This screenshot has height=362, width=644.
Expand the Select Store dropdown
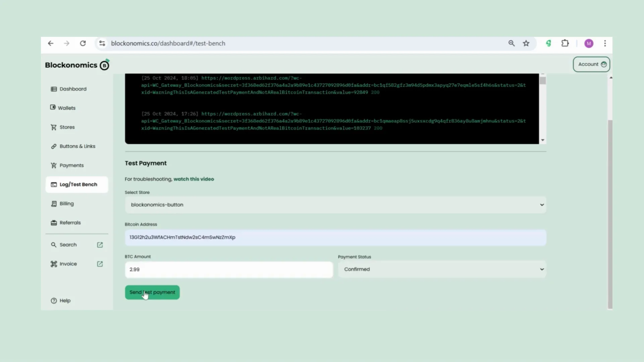click(x=541, y=205)
